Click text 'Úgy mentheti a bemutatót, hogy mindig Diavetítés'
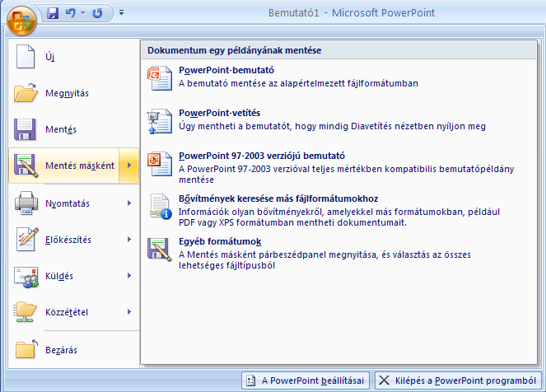Image resolution: width=546 pixels, height=392 pixels. pyautogui.click(x=286, y=126)
